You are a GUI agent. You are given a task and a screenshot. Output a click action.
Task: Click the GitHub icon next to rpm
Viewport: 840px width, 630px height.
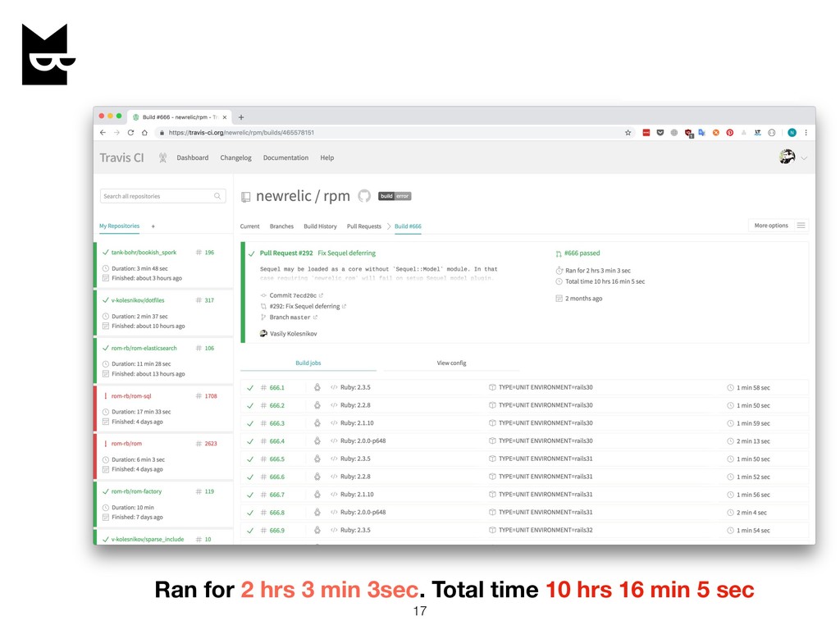(x=364, y=196)
